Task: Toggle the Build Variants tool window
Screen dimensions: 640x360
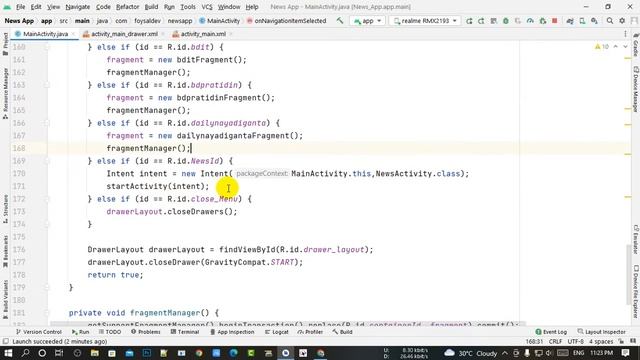Action: (5, 299)
